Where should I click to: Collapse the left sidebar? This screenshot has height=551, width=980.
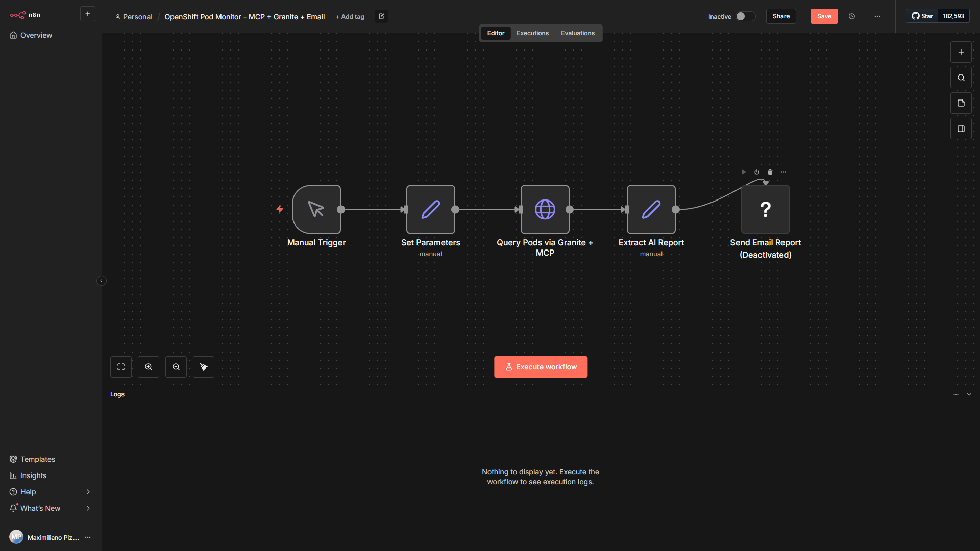[x=101, y=281]
